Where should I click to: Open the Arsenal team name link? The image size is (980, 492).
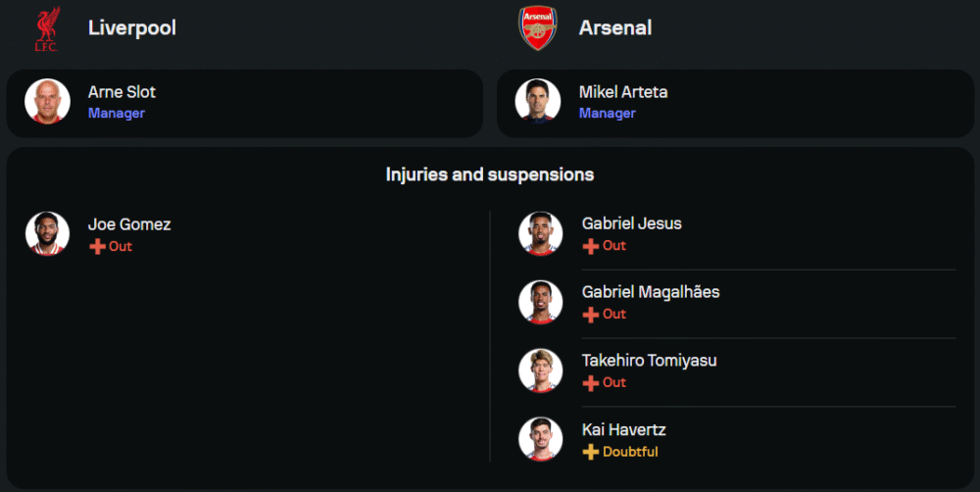615,27
